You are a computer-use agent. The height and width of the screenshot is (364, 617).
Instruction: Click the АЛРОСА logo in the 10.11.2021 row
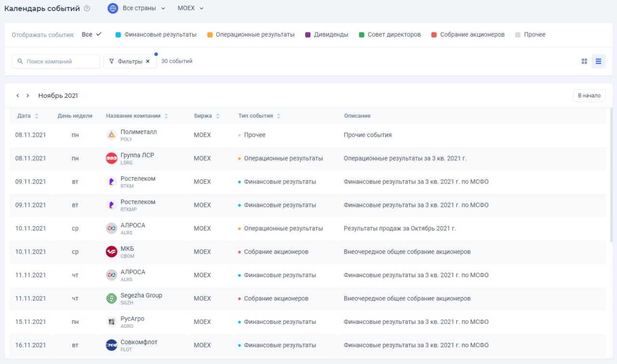pyautogui.click(x=111, y=229)
